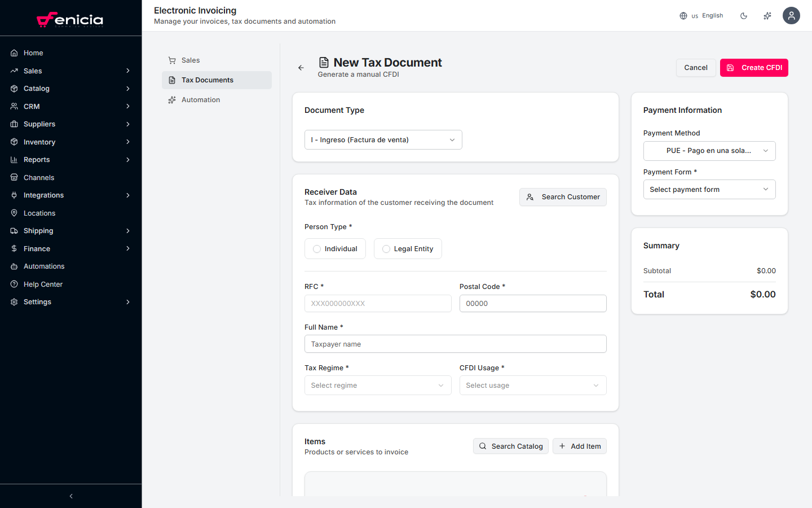This screenshot has height=508, width=812.
Task: Click the Inventory sidebar icon
Action: [14, 142]
